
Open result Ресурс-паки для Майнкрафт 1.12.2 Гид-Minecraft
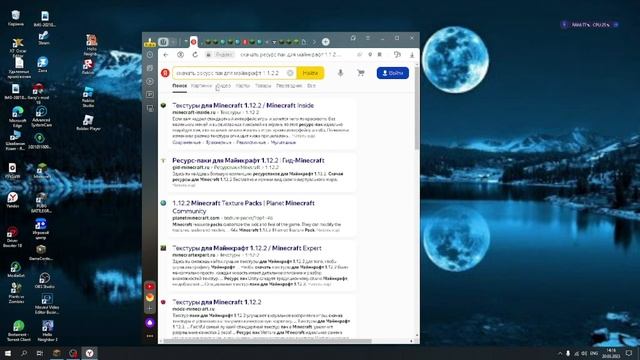coord(248,160)
